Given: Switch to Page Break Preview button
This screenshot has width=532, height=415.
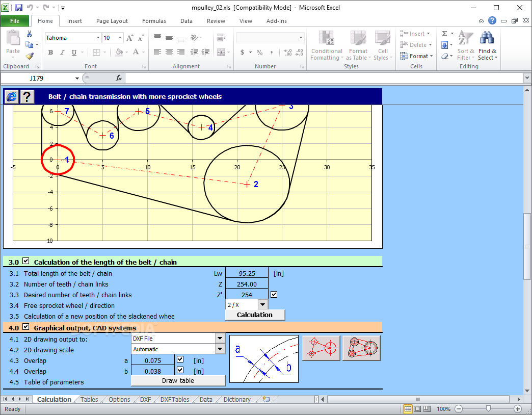Looking at the screenshot, I should (427, 409).
